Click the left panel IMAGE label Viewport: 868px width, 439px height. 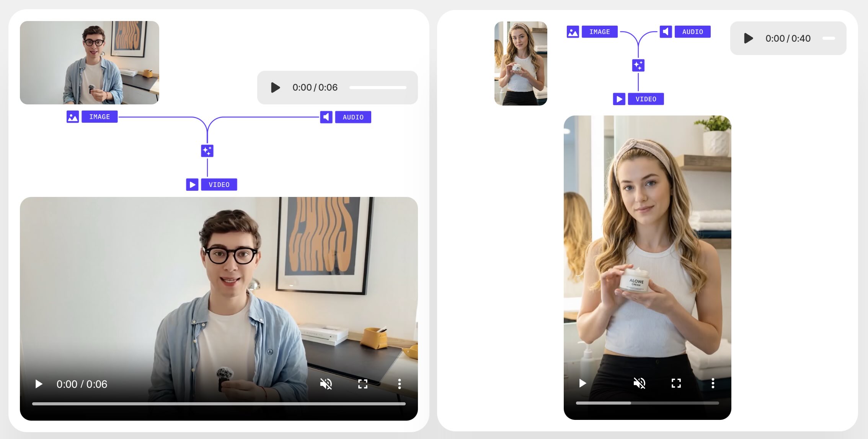coord(100,117)
